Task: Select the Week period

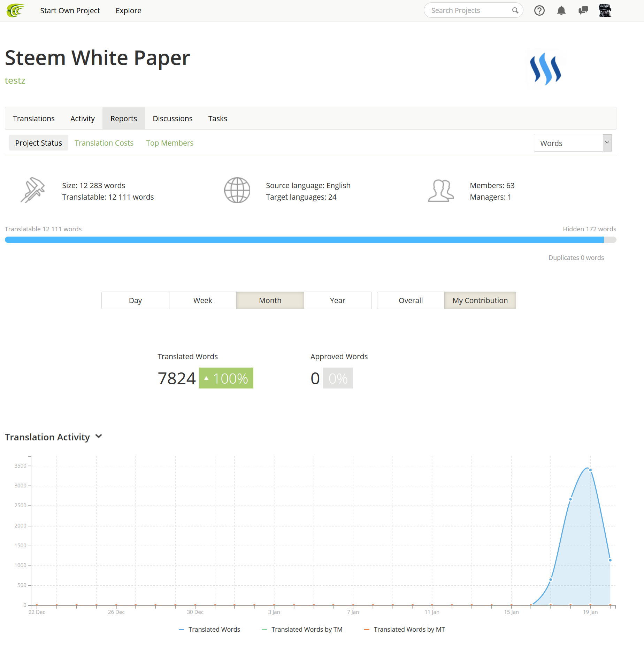Action: click(x=203, y=300)
